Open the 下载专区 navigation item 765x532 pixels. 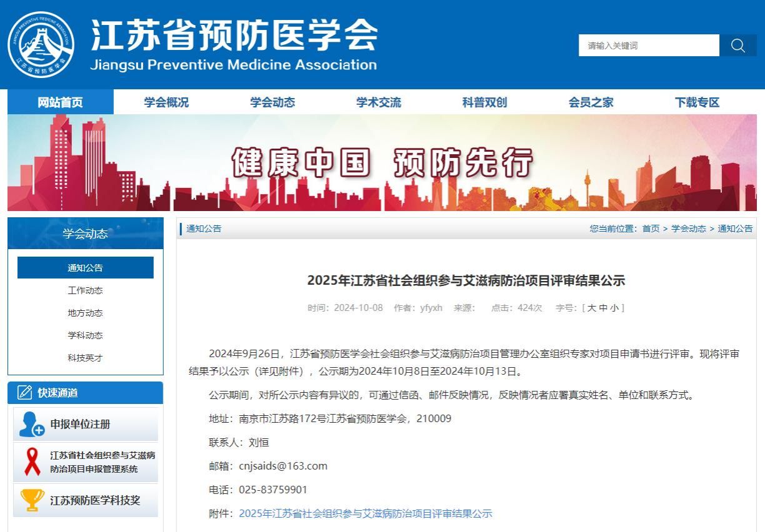click(x=697, y=102)
